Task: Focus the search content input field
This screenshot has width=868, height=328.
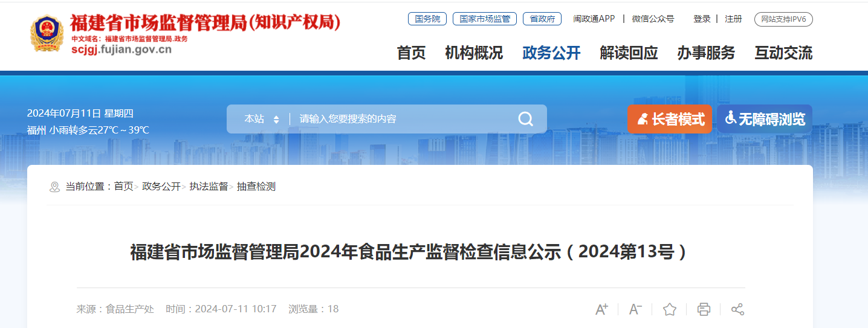Action: coord(402,119)
